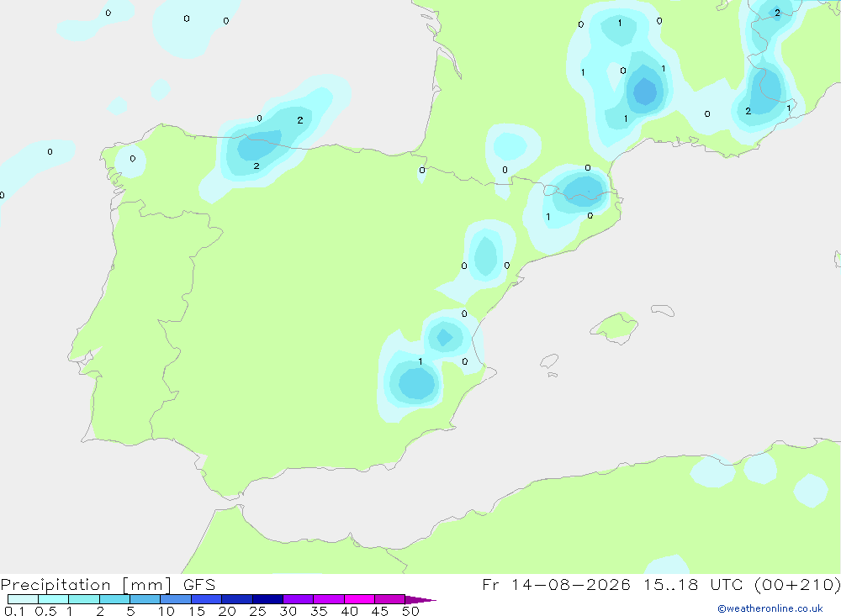Click the '40' legend label
Image resolution: width=841 pixels, height=616 pixels.
coord(349,611)
